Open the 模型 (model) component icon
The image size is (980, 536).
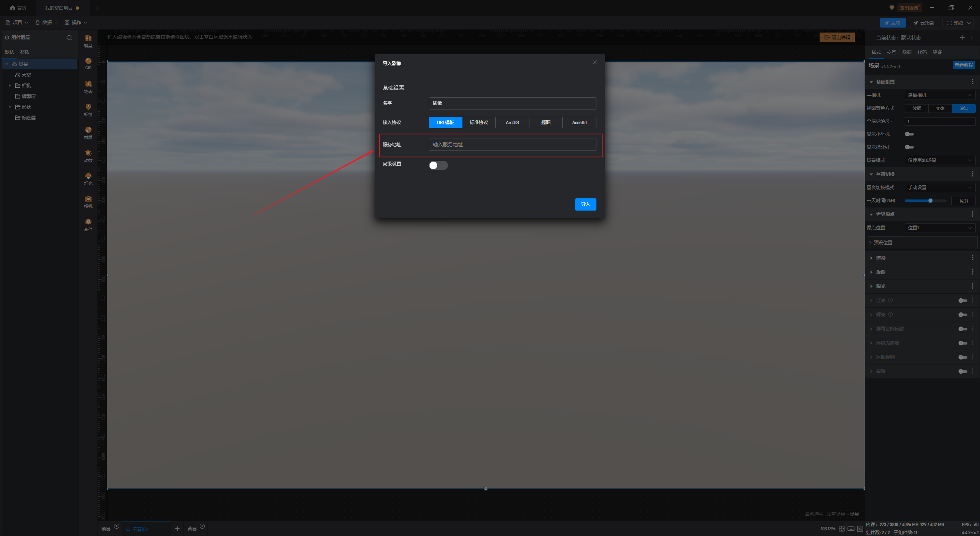point(88,40)
